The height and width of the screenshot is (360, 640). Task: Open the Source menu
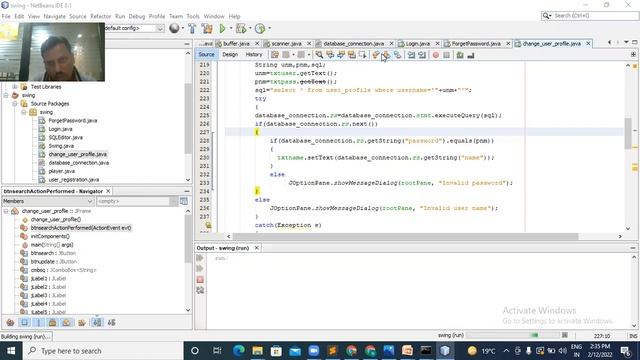point(78,16)
